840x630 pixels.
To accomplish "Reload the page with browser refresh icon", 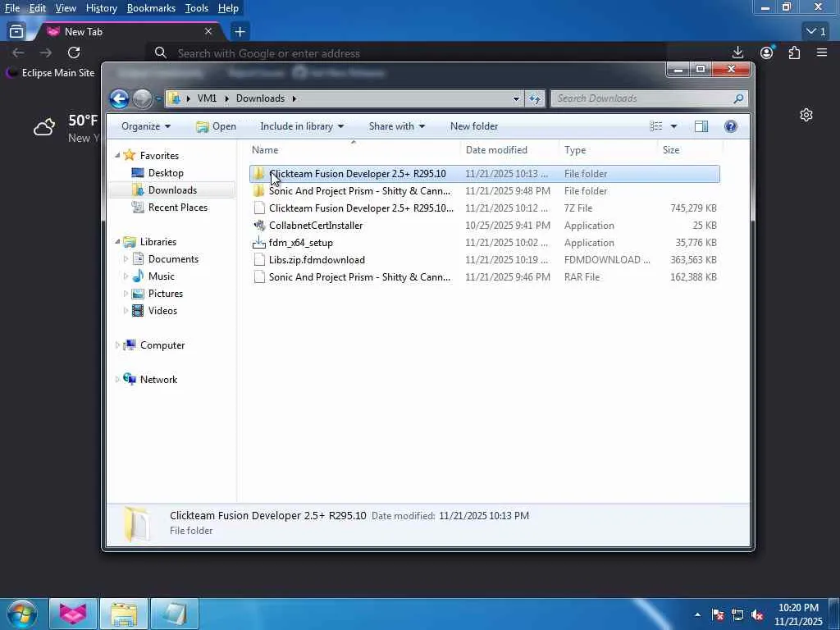I will click(x=74, y=52).
